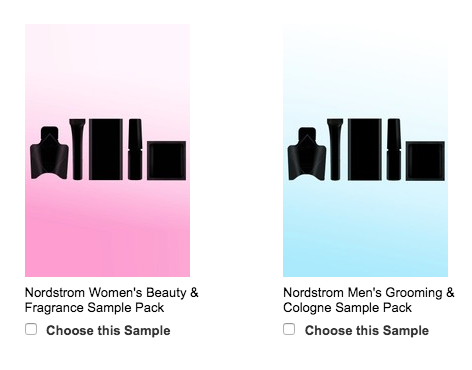The height and width of the screenshot is (370, 472).
Task: Click "Choose this Sample" label under Men's pack
Action: tap(367, 331)
